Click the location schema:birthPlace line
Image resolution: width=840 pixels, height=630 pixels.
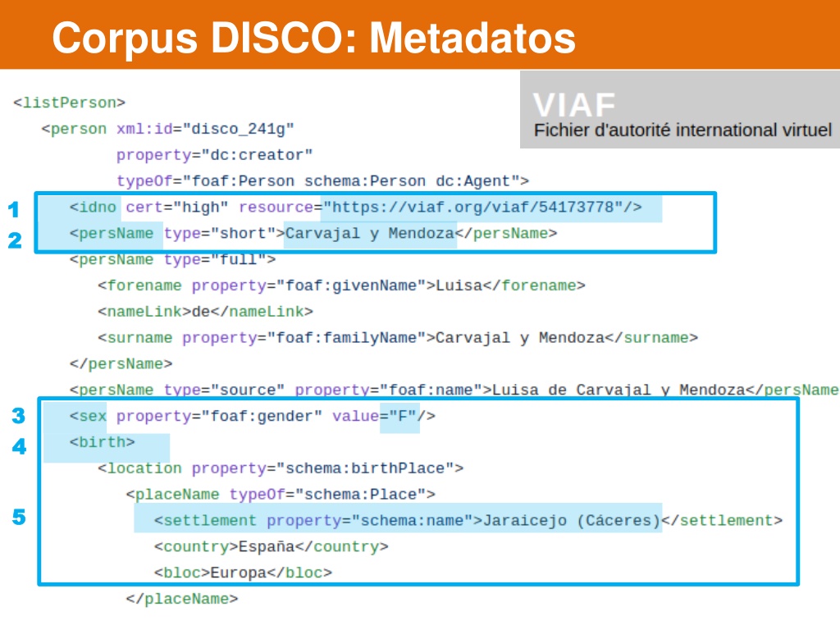[x=281, y=468]
